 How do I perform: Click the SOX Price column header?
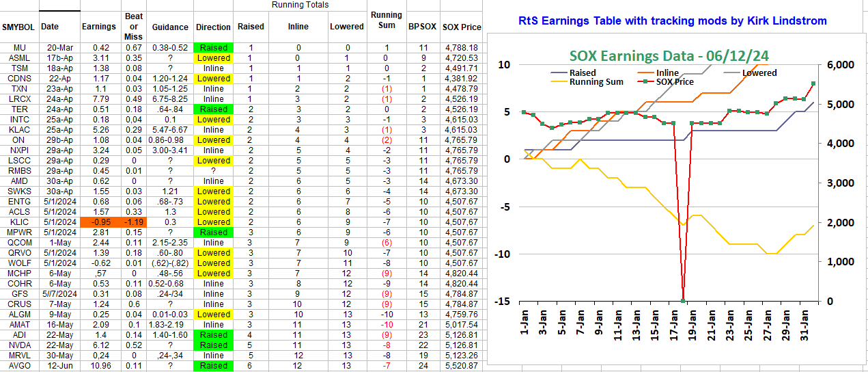coord(462,27)
